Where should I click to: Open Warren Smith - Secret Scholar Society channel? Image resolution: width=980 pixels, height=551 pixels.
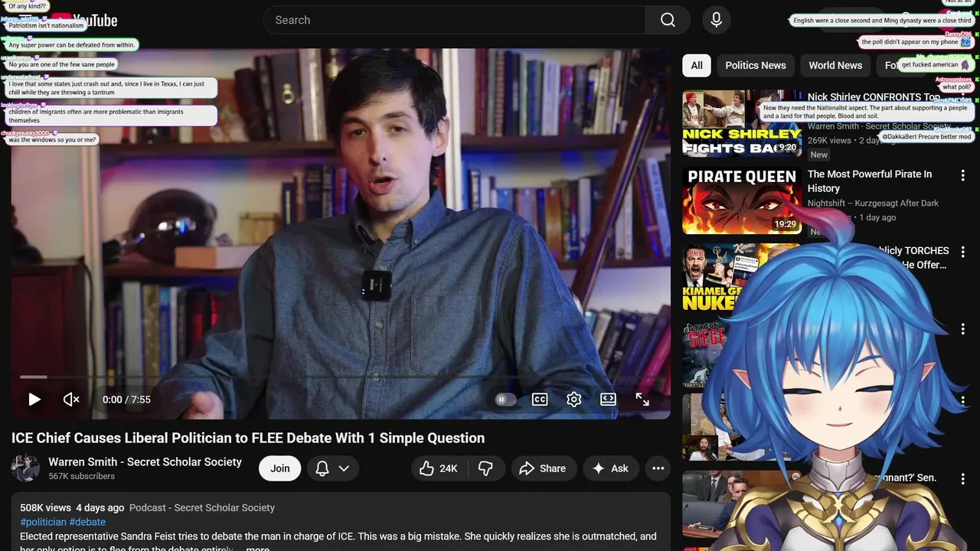(145, 461)
